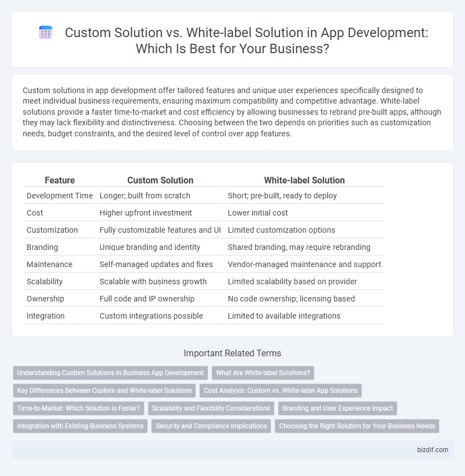Click 'Full code and IP ownership' cell
465x476 pixels.
160,299
